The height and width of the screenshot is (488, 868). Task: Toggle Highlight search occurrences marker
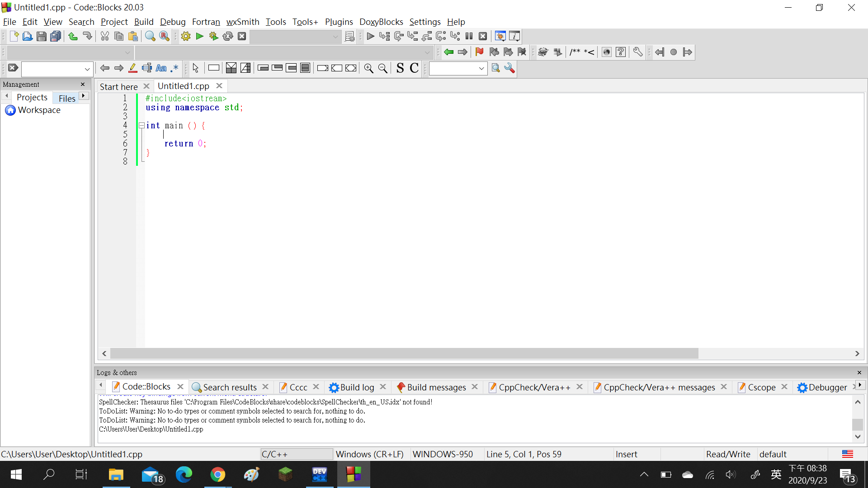coord(133,68)
